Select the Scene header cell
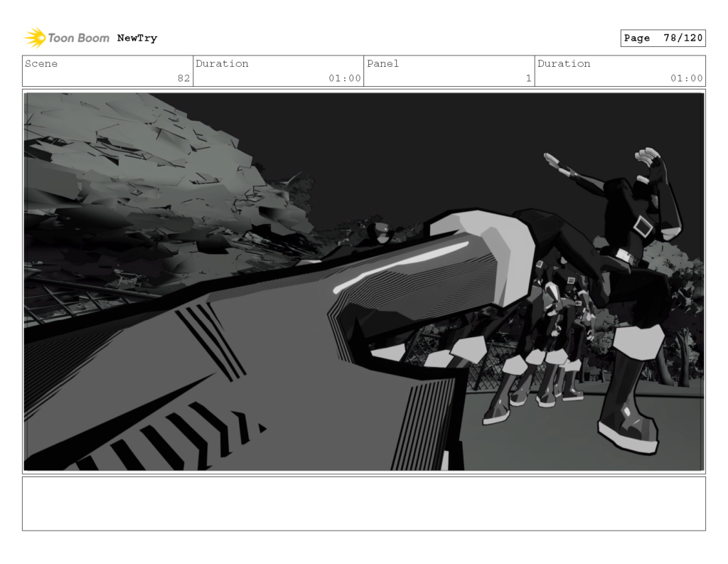 (x=41, y=64)
